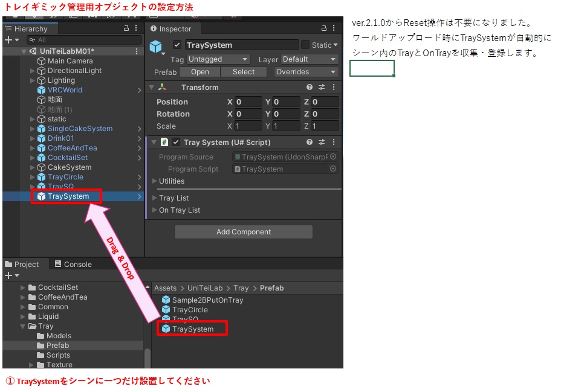Open Drink01 prefab via its arrow
This screenshot has height=392, width=561.
[x=140, y=139]
